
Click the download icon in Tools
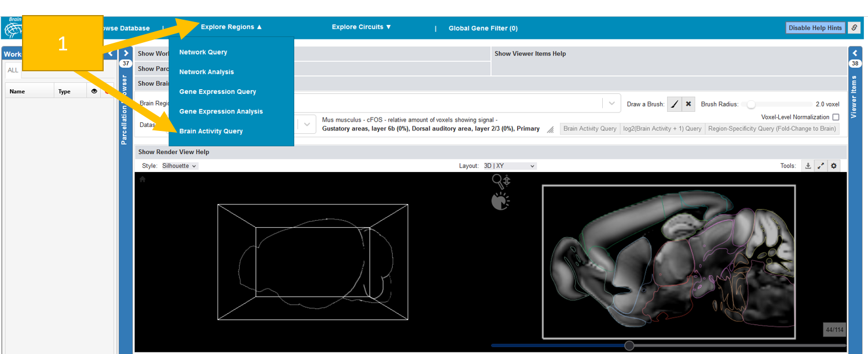tap(808, 166)
